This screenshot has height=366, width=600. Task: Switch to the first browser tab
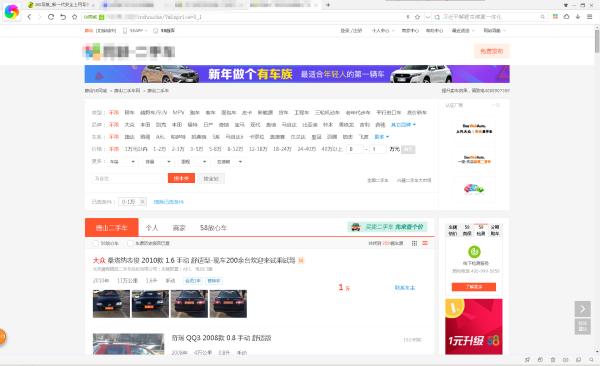click(60, 5)
